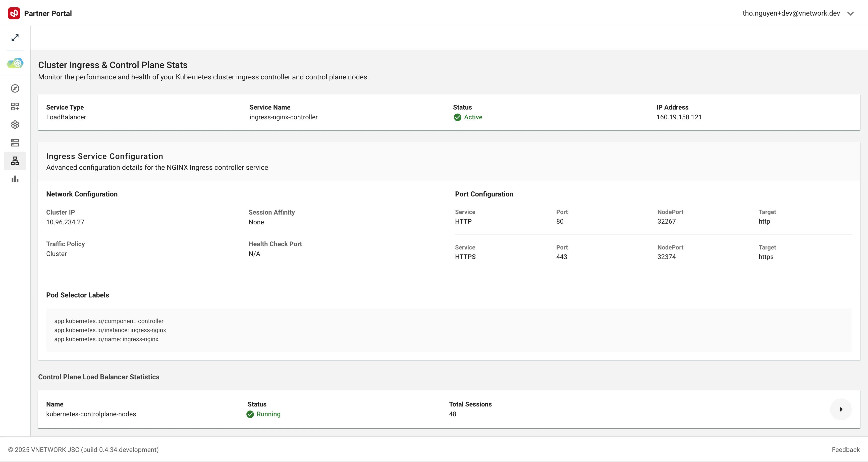The image size is (868, 462).
Task: Click the IP address 160.19.158.121
Action: click(679, 117)
